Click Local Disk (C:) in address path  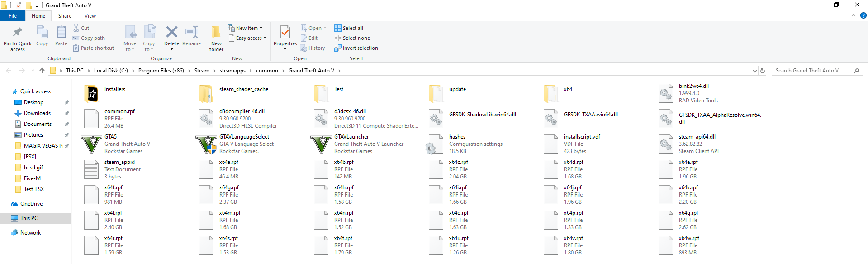pyautogui.click(x=111, y=71)
